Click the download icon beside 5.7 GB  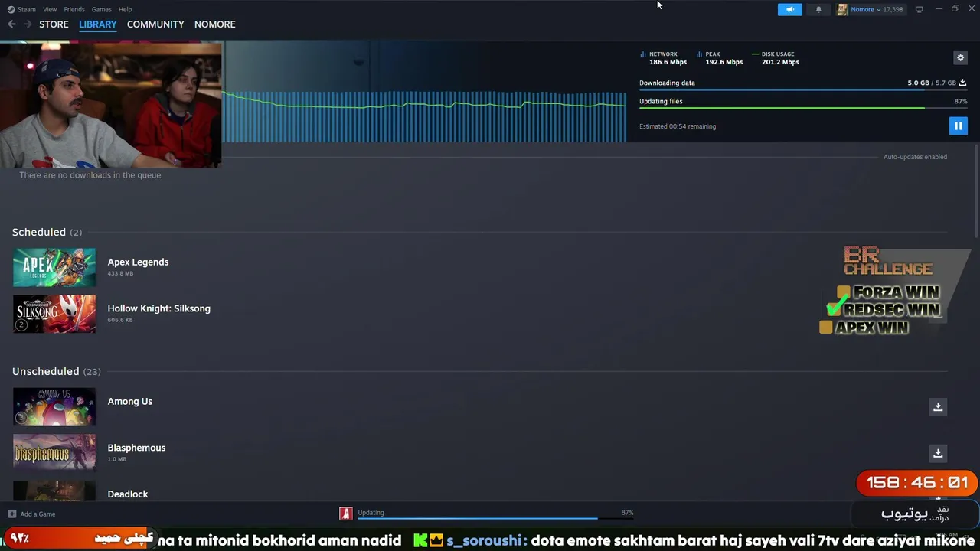click(962, 83)
